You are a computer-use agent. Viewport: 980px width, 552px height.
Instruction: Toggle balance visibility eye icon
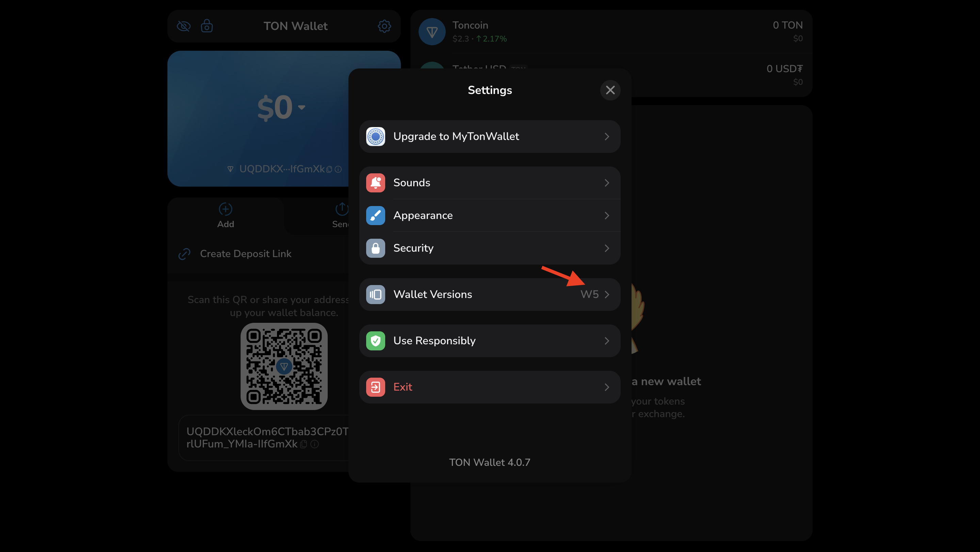pos(184,26)
